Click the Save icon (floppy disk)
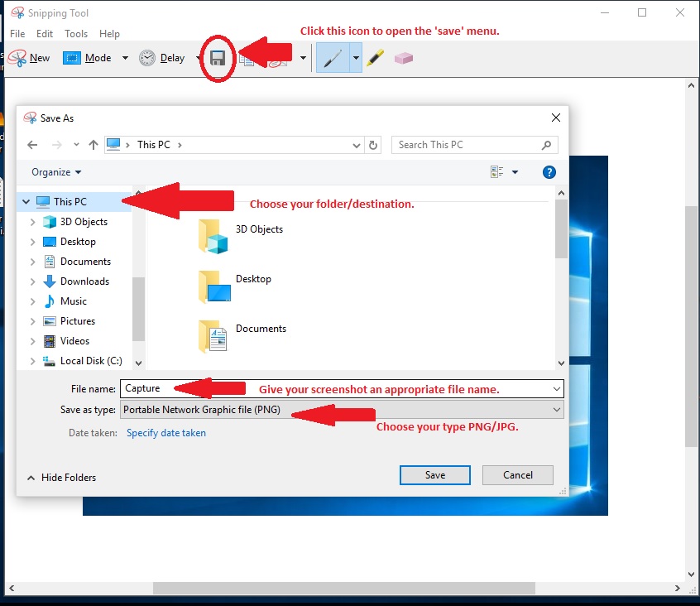The width and height of the screenshot is (700, 606). pos(217,57)
